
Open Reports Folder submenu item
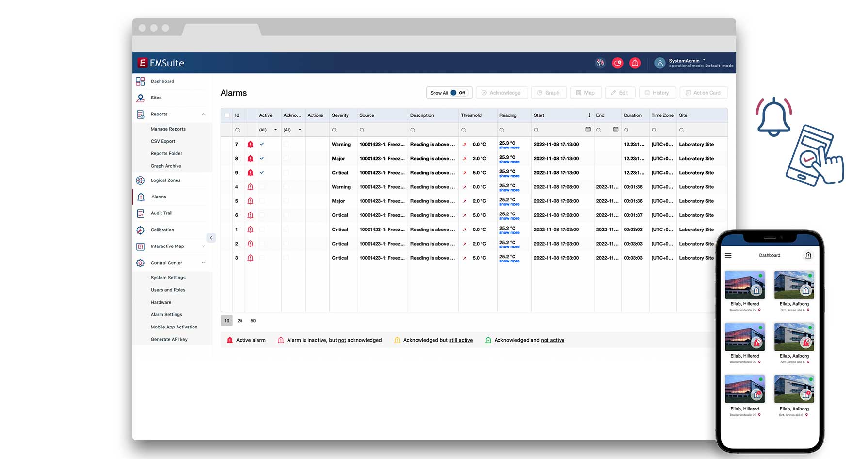166,154
